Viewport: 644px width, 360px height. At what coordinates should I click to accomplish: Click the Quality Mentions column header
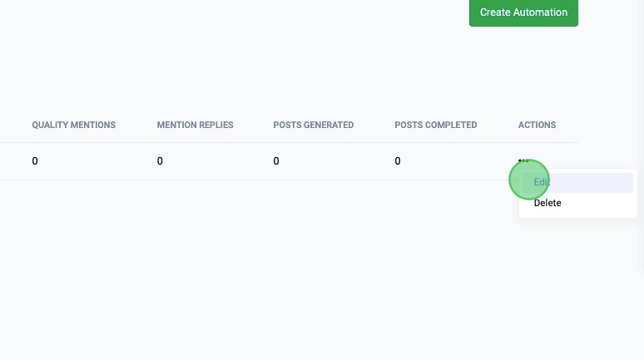tap(74, 126)
